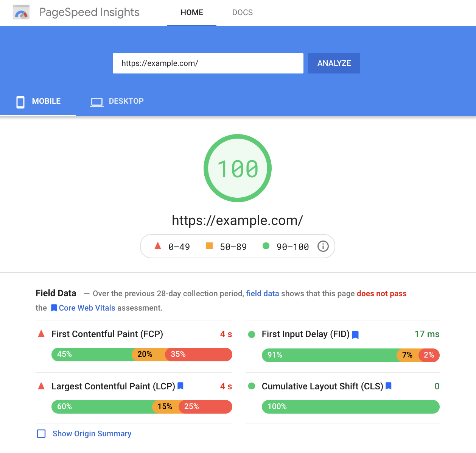Viewport: 476px width, 453px height.
Task: Click the LCP 60% green bar segment
Action: pyautogui.click(x=102, y=407)
